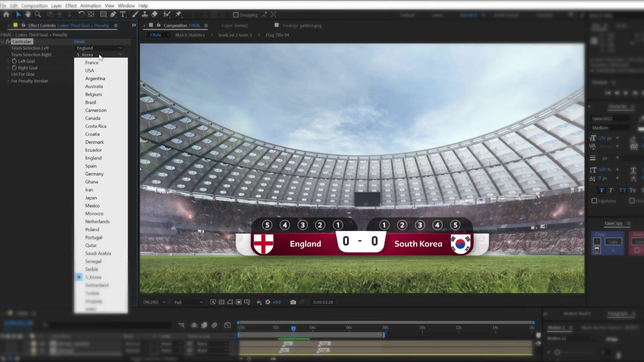Click the current time indicator in the timeline
Viewport: 644px width, 362px height.
coord(293,328)
